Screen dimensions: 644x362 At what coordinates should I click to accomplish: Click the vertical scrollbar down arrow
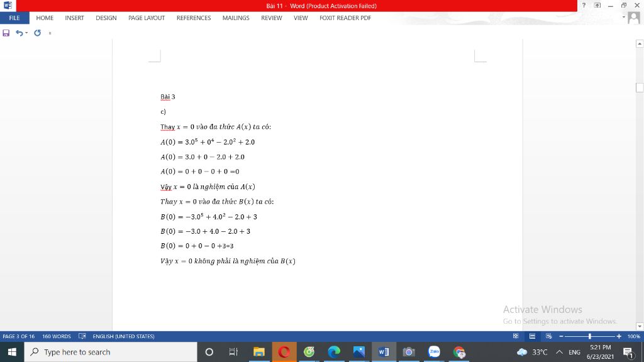[640, 326]
